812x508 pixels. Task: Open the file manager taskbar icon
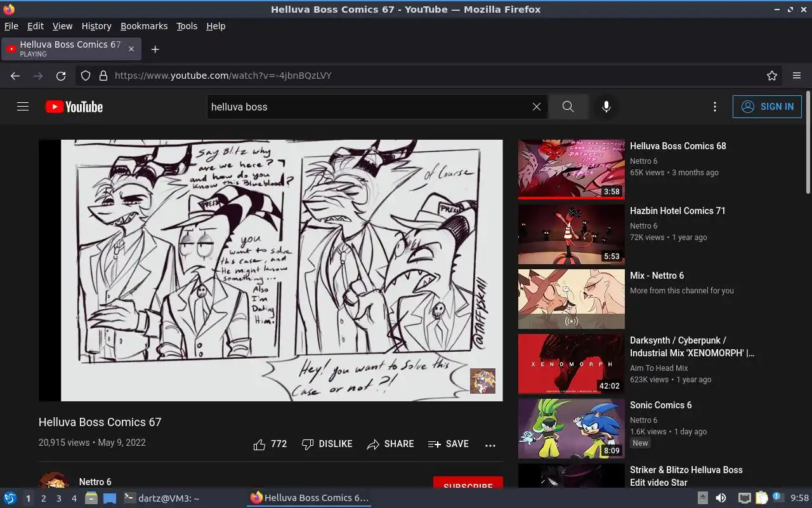pos(91,498)
